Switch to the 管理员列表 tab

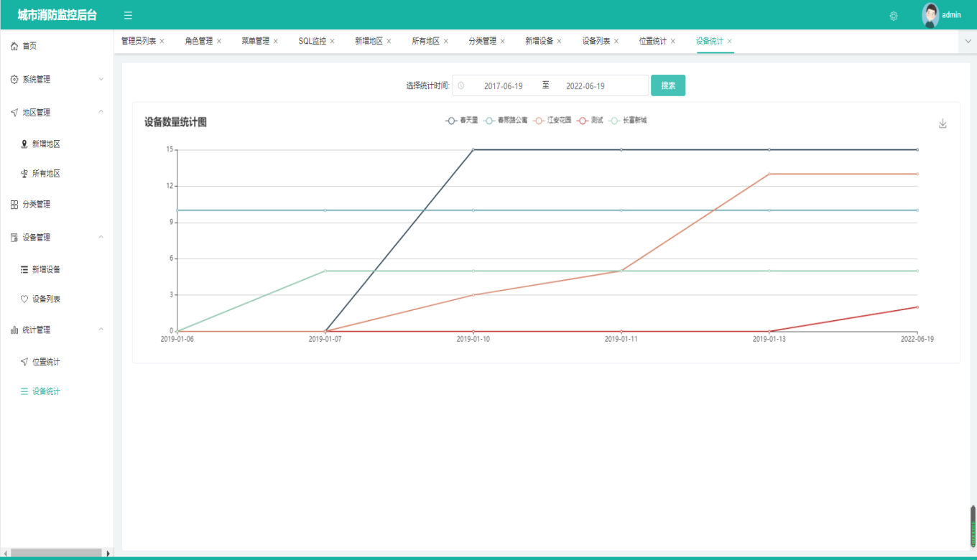click(139, 41)
